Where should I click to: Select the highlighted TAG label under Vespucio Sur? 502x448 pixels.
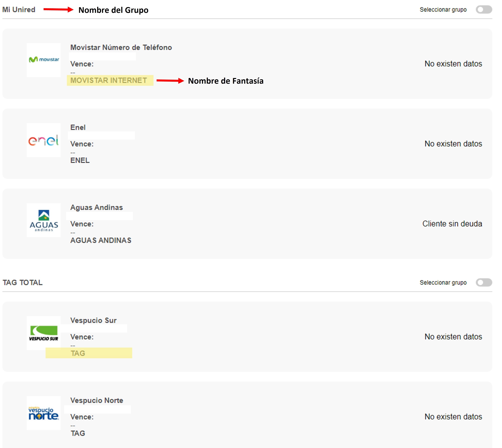pos(78,353)
